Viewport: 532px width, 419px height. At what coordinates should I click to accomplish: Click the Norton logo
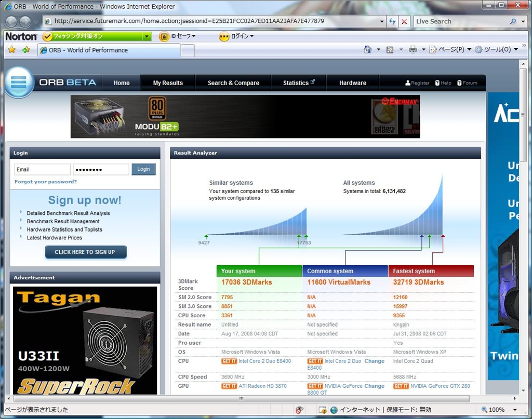click(21, 36)
